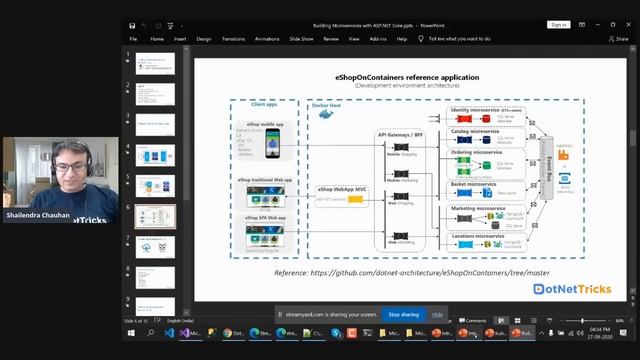Click the Undo icon in quick access toolbar

point(144,26)
